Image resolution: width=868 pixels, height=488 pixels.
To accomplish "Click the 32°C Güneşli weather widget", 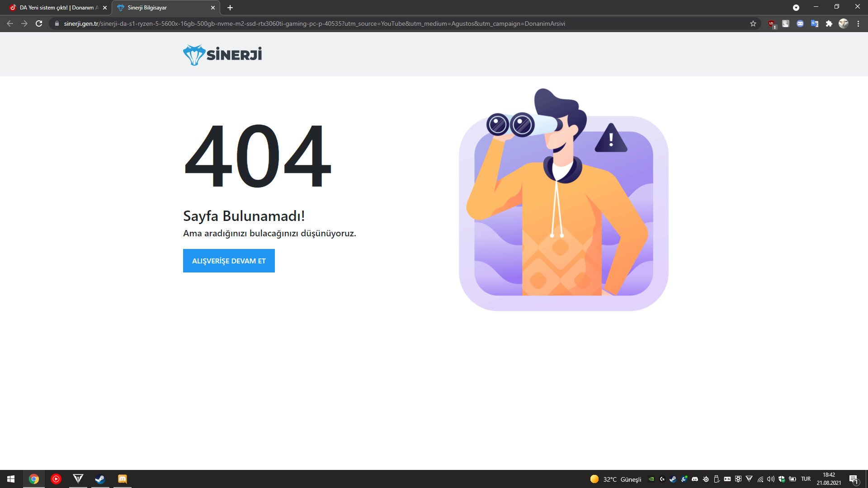I will [x=616, y=479].
